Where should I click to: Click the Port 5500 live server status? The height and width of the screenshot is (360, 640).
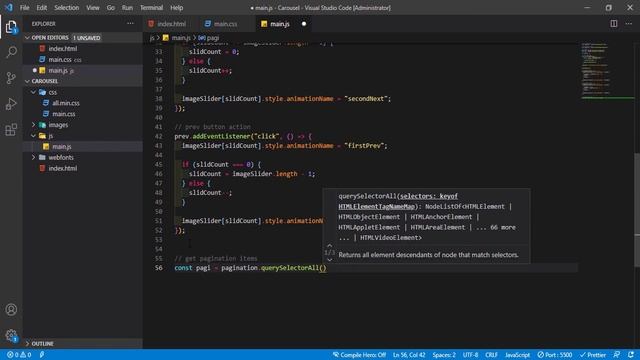[x=554, y=355]
